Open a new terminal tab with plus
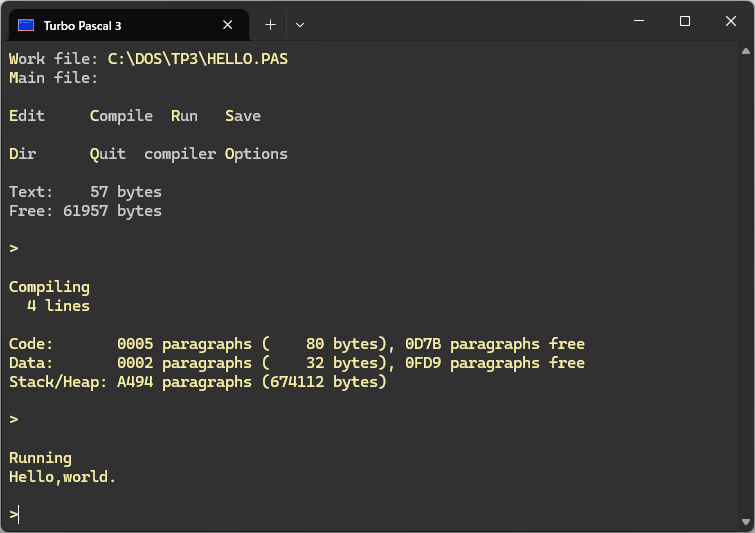Viewport: 755px width, 533px height. [271, 25]
